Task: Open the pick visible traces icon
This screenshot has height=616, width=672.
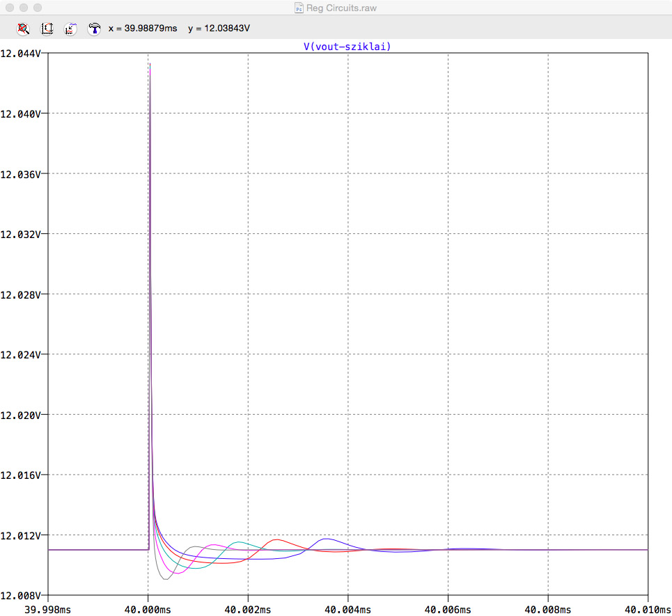Action: [70, 29]
